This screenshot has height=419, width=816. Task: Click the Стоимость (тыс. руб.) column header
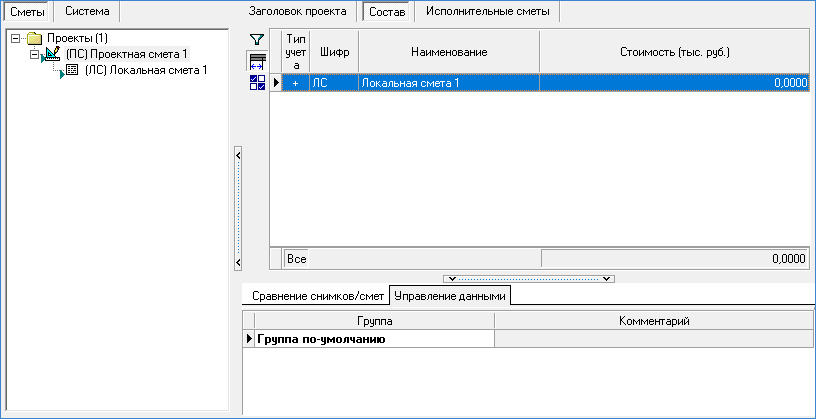coord(673,51)
